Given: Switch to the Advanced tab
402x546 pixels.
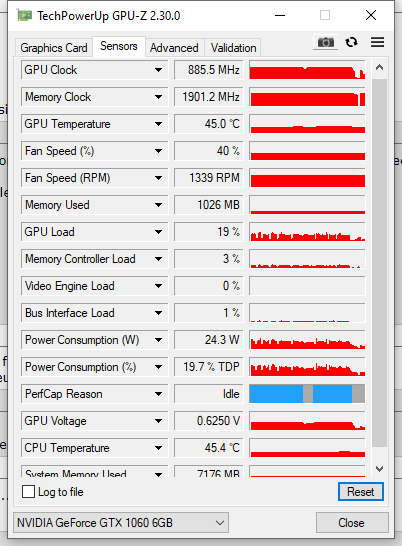Looking at the screenshot, I should 174,48.
